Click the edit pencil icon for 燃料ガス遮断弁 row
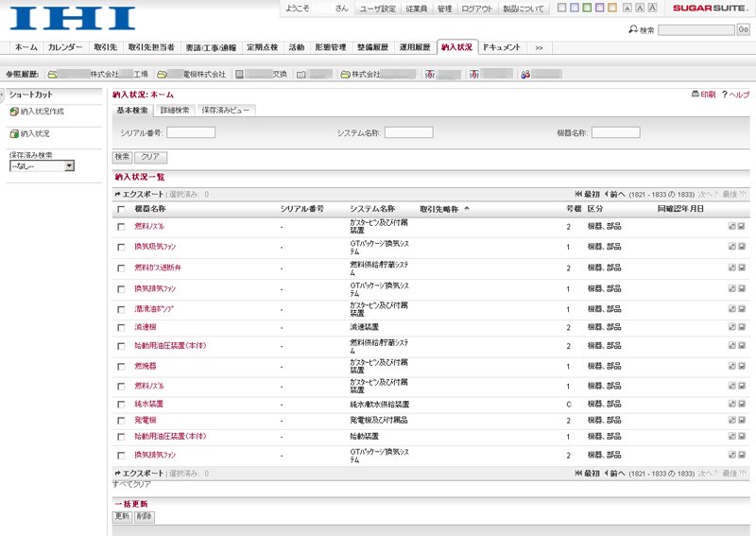756x536 pixels. point(731,268)
